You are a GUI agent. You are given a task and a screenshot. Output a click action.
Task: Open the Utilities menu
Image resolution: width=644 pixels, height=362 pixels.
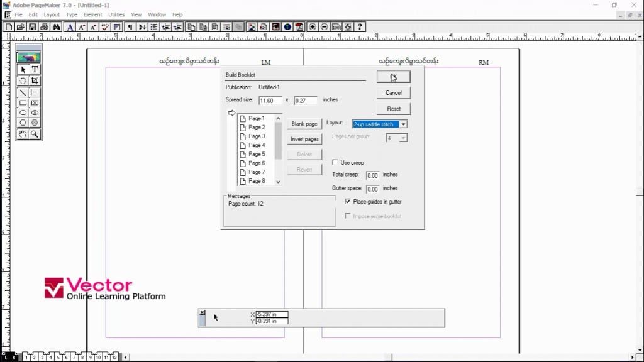[116, 14]
